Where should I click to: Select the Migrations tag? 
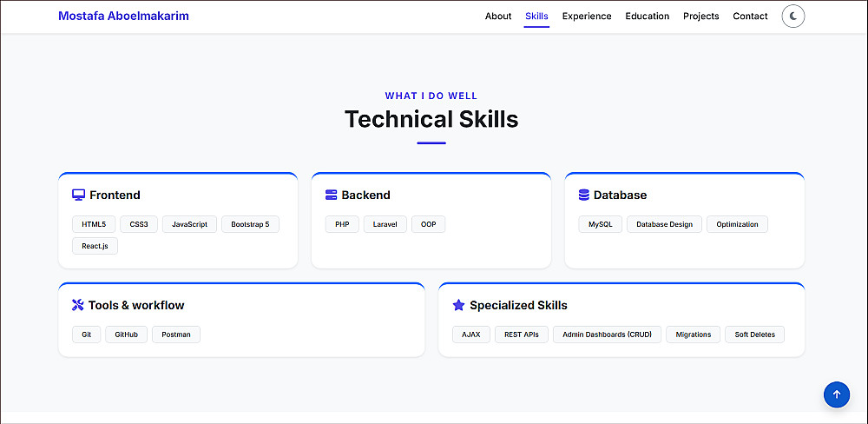[693, 335]
